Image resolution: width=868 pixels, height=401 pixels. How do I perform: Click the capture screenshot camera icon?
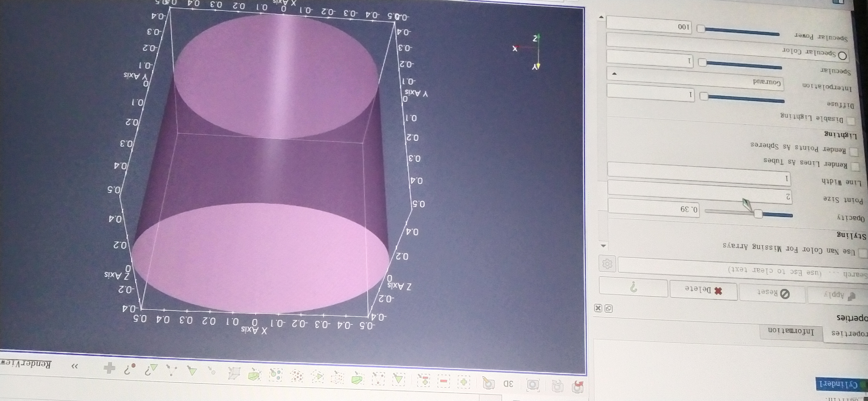tap(533, 385)
